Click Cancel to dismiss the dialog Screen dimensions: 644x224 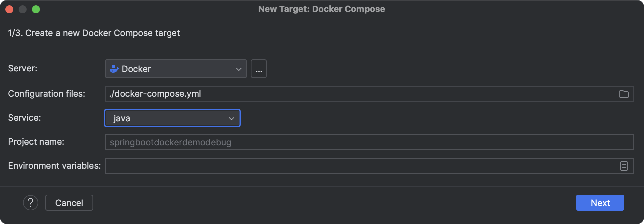tap(69, 202)
